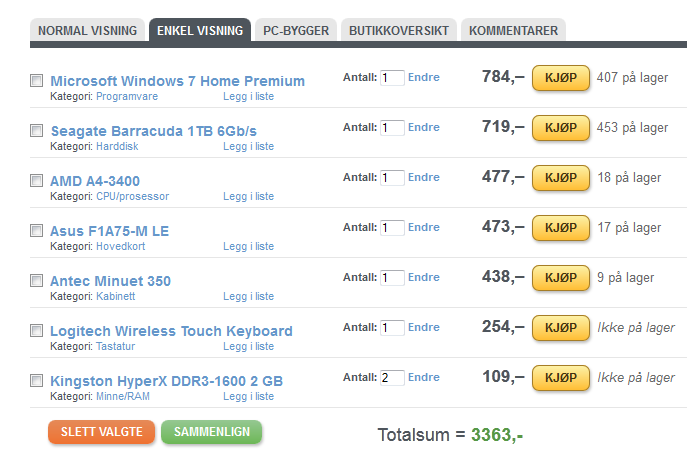Open the Antec Minuet 350 product link

[x=110, y=281]
